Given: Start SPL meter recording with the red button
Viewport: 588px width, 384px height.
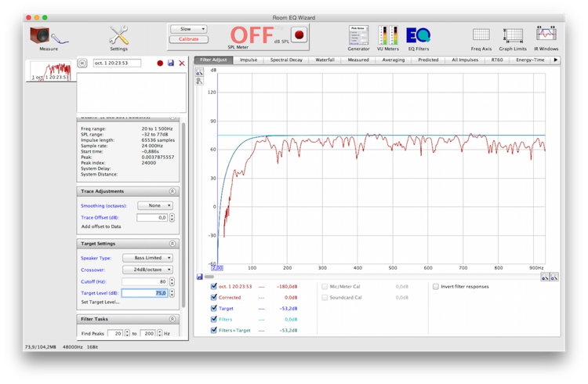Looking at the screenshot, I should (x=299, y=35).
